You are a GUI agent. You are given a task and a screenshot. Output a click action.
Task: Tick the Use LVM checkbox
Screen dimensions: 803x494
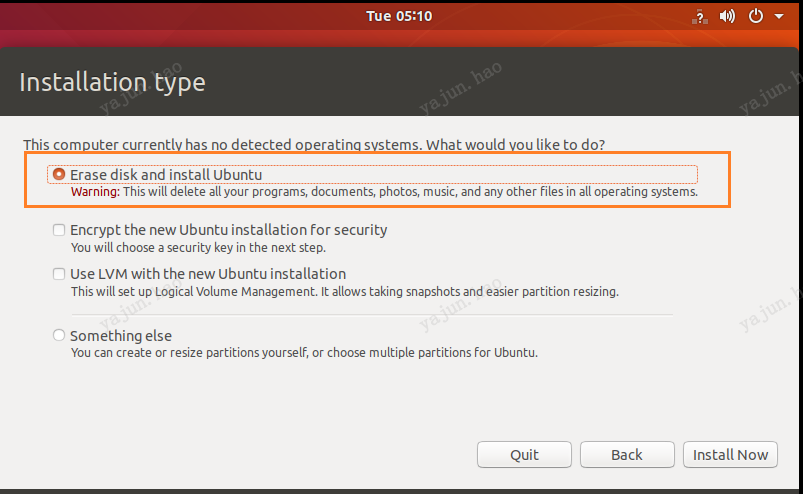click(59, 274)
